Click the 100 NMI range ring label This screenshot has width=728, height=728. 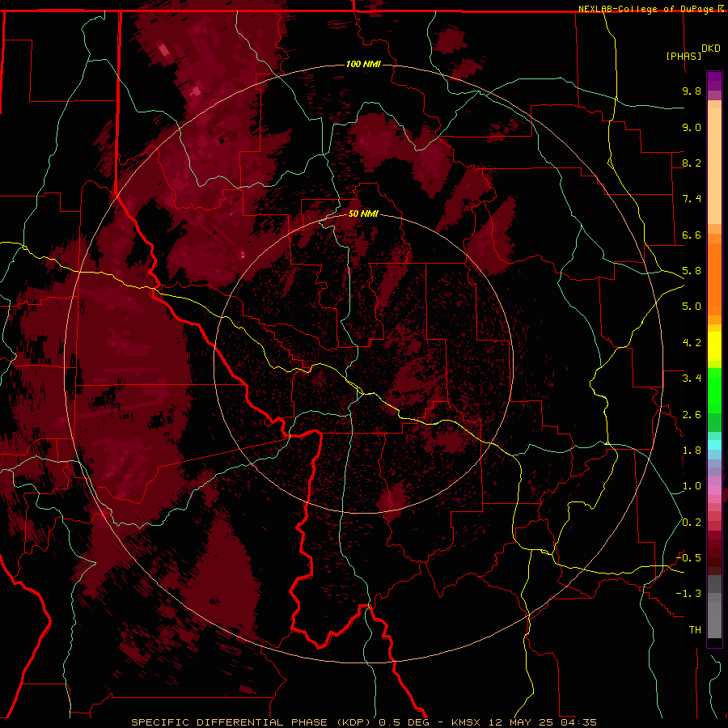363,64
